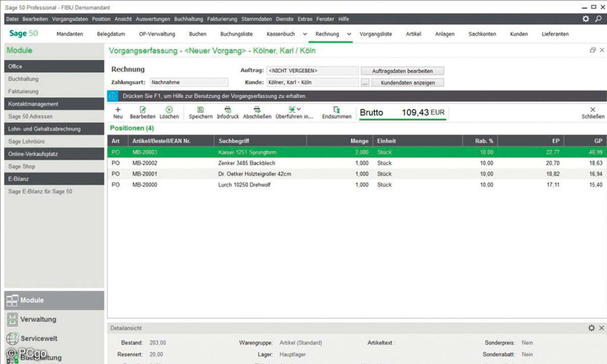Expand the Kassenbuch dropdown chevron

click(x=305, y=34)
